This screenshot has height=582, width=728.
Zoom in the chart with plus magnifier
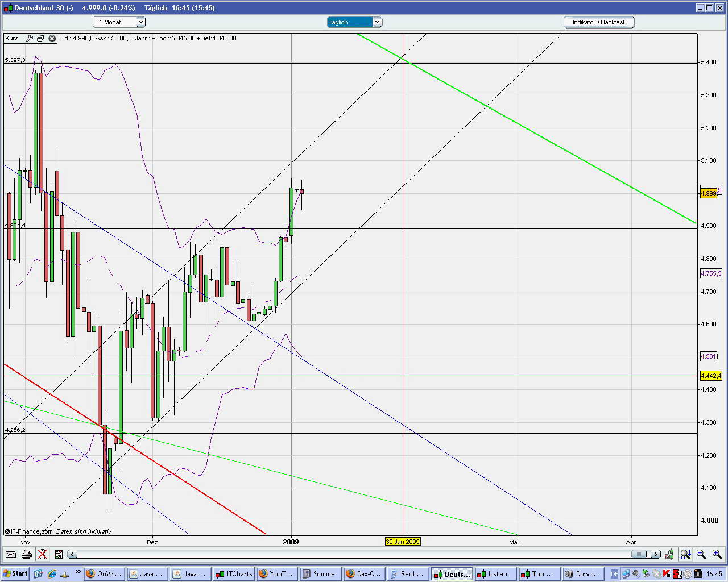[717, 554]
